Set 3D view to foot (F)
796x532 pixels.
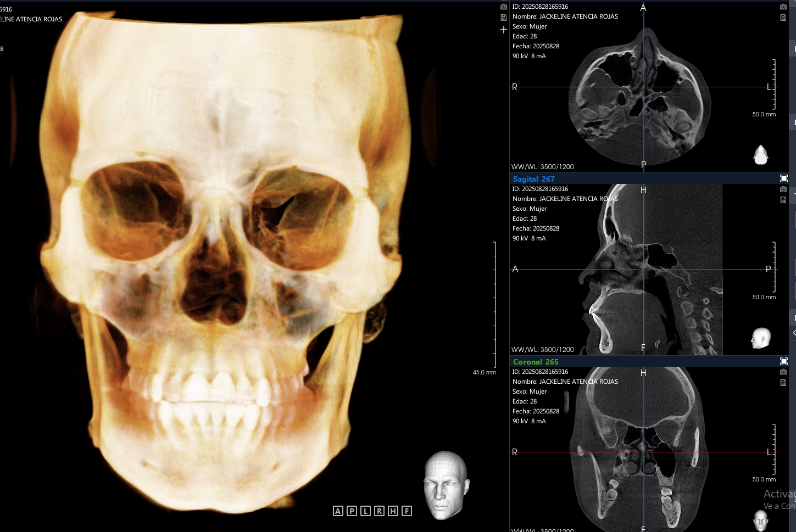pyautogui.click(x=407, y=511)
